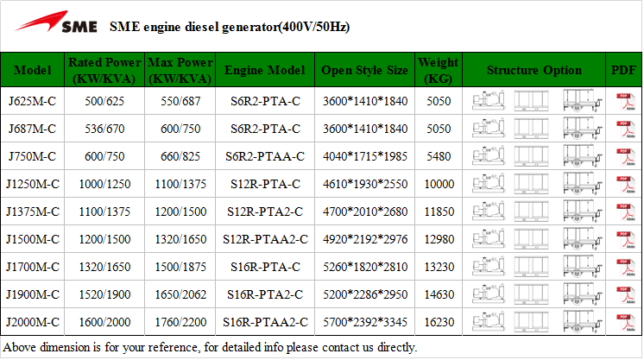Open the PDF icon for J625M-C

click(626, 102)
